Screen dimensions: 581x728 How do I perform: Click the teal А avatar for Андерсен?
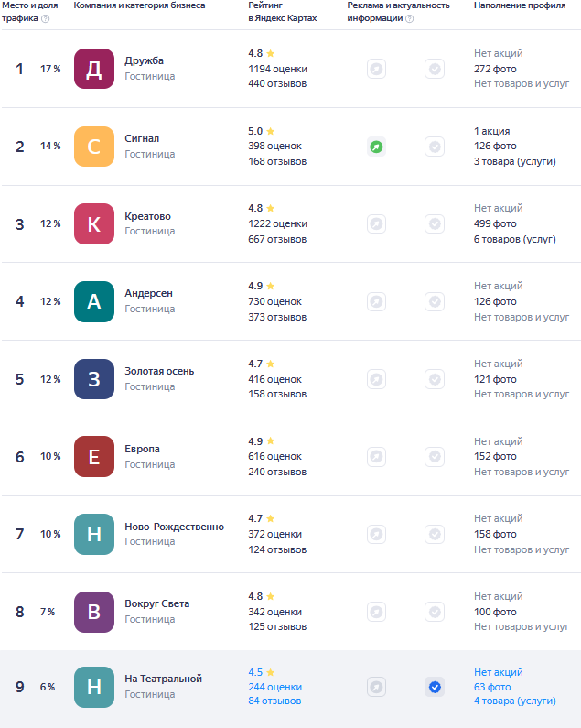[94, 301]
